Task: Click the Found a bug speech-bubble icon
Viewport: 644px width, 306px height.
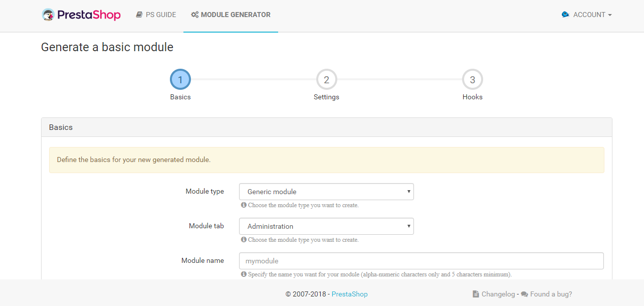Action: (x=524, y=294)
